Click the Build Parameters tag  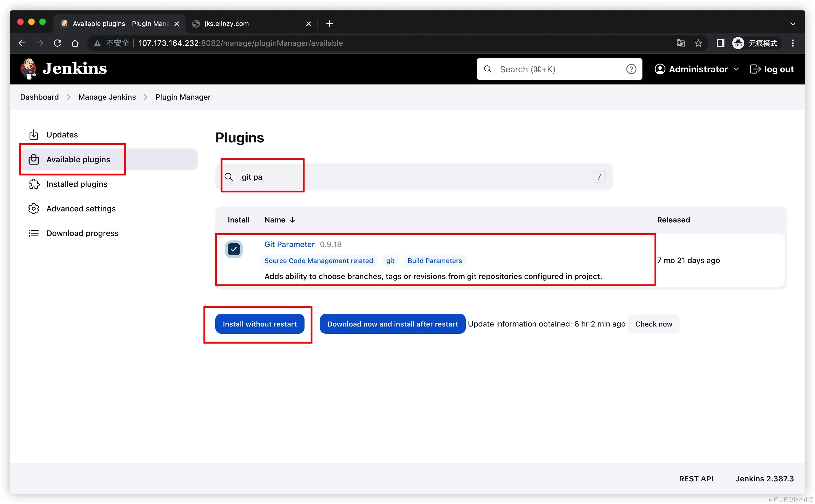pyautogui.click(x=435, y=261)
